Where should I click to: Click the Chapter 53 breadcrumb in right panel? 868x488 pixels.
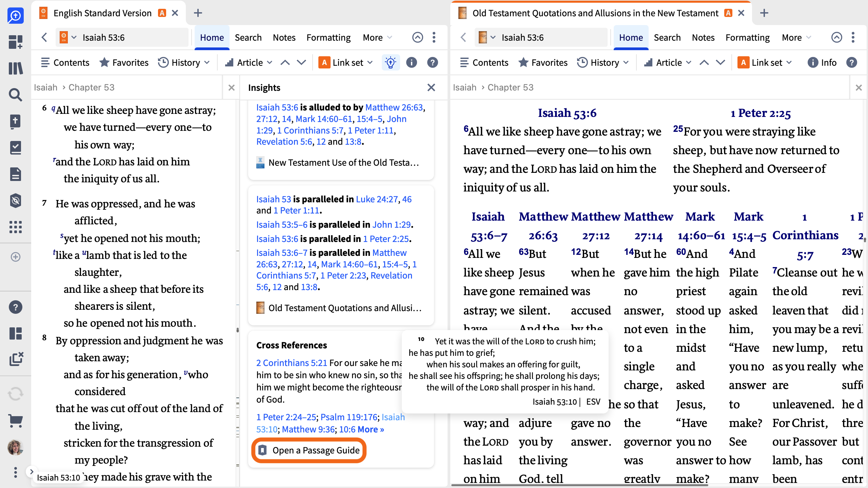(x=510, y=87)
